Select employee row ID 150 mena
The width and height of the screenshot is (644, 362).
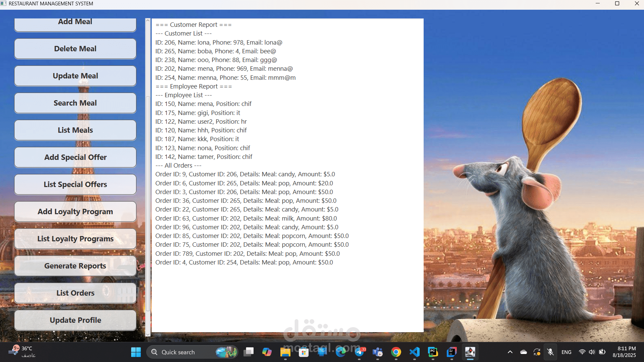click(203, 104)
